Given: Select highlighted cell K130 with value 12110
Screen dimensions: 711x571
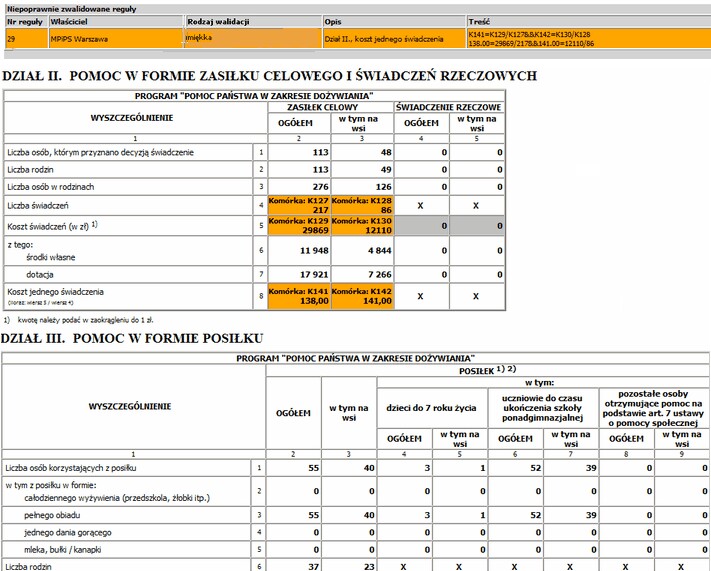Looking at the screenshot, I should coord(362,226).
